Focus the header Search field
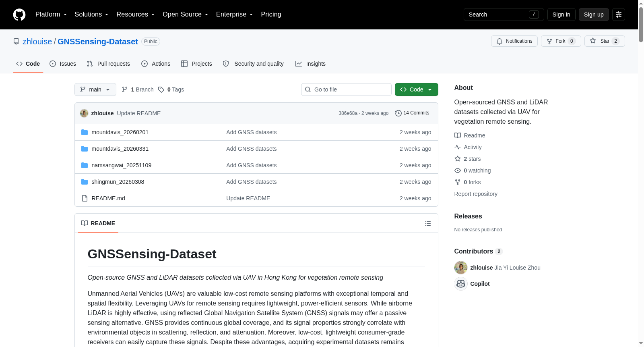Viewport: 644px width, 347px height. click(504, 15)
